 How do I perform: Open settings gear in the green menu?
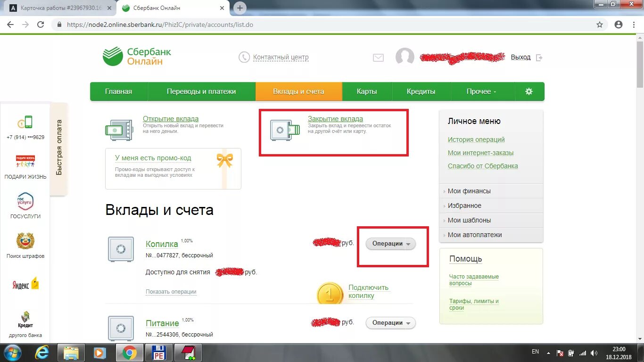529,91
